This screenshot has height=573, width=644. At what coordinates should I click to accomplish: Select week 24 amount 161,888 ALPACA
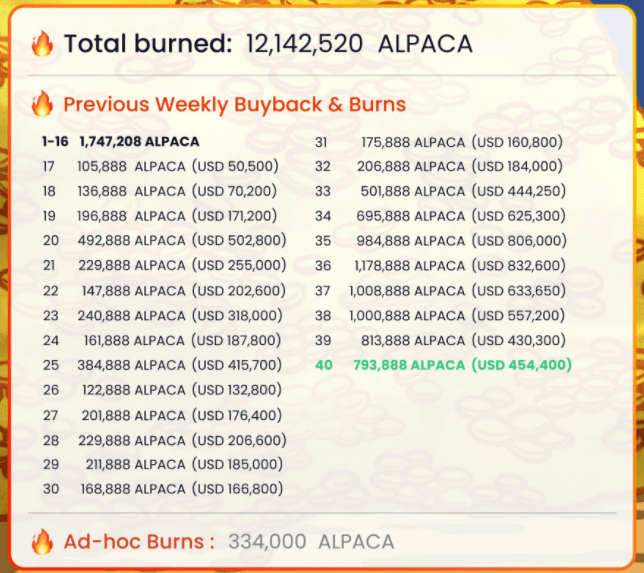[x=134, y=341]
